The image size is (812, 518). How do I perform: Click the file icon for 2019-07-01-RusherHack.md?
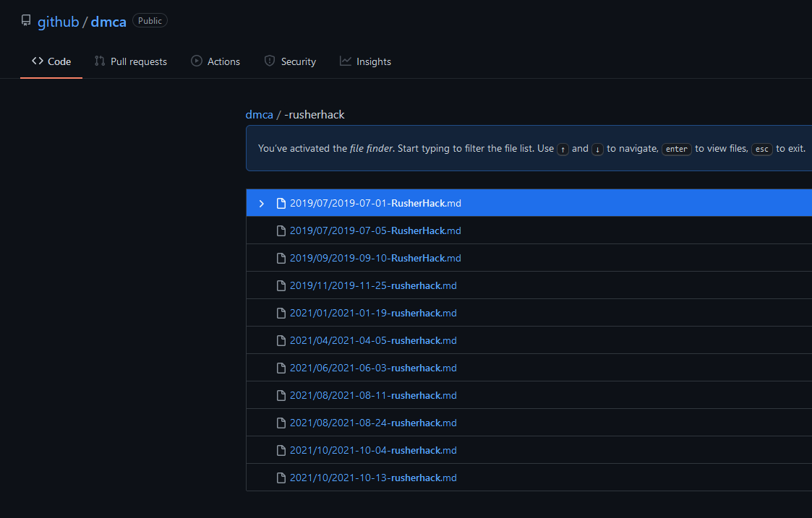pos(281,203)
